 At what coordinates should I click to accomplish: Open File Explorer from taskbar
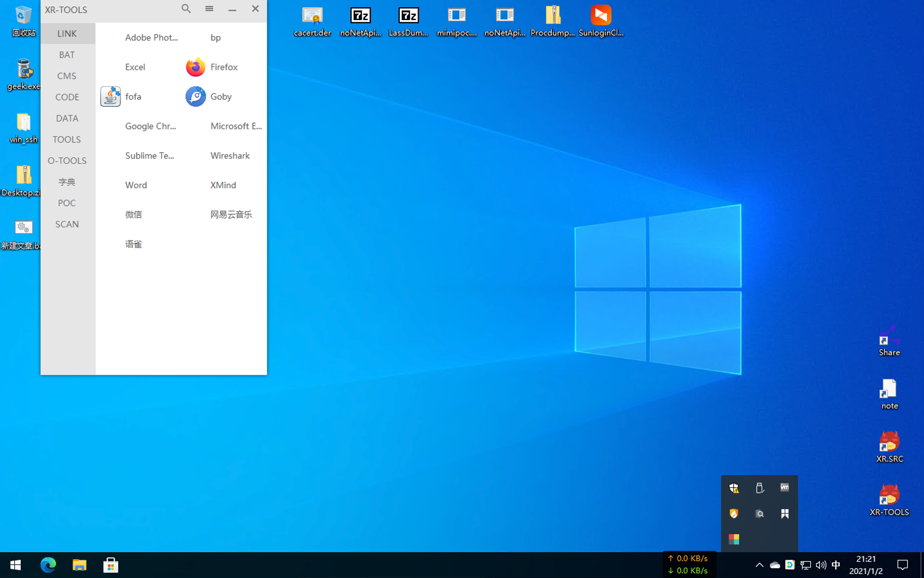tap(80, 565)
